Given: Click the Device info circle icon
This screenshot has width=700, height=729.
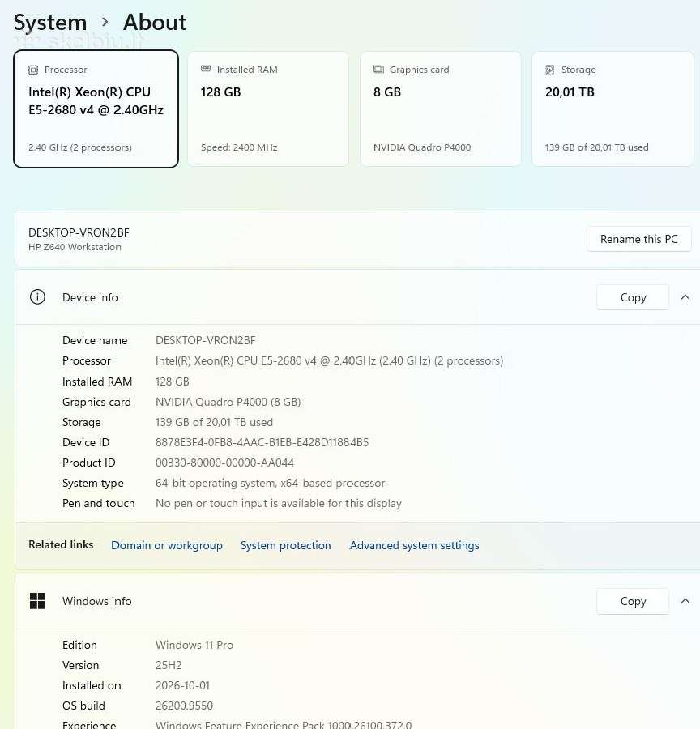Looking at the screenshot, I should coord(37,296).
